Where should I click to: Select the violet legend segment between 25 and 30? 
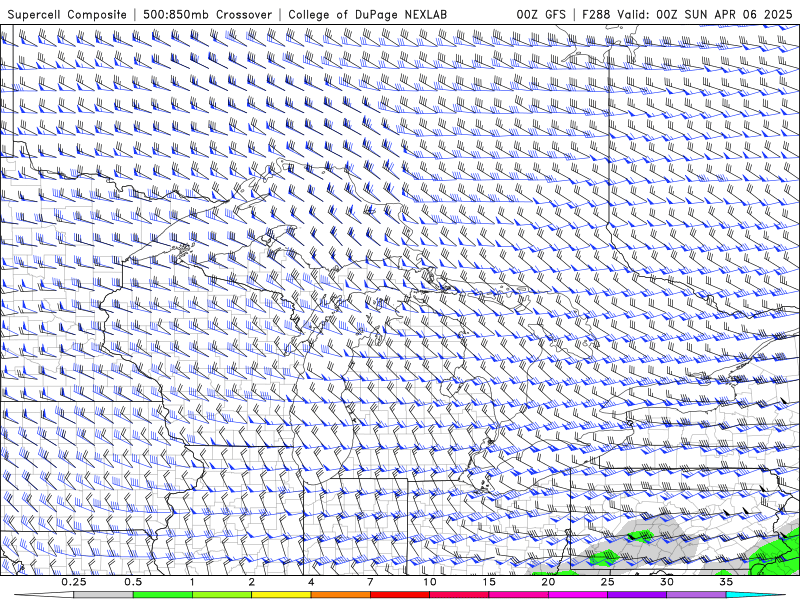point(637,595)
